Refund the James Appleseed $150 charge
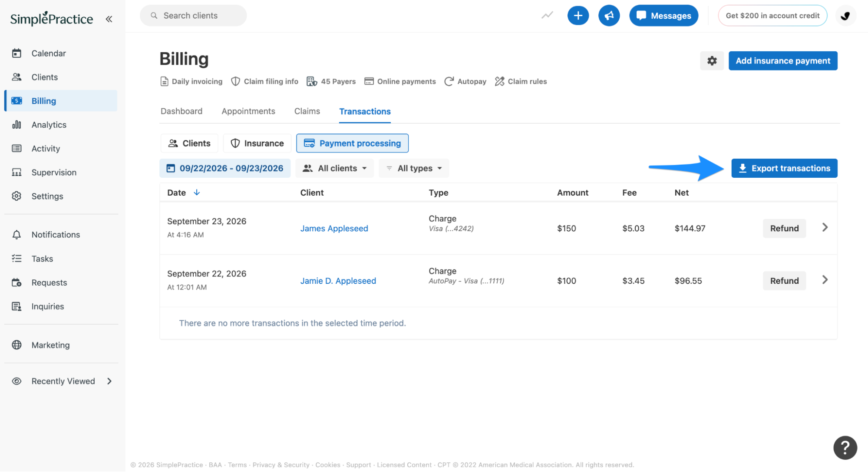The image size is (868, 472). click(784, 229)
